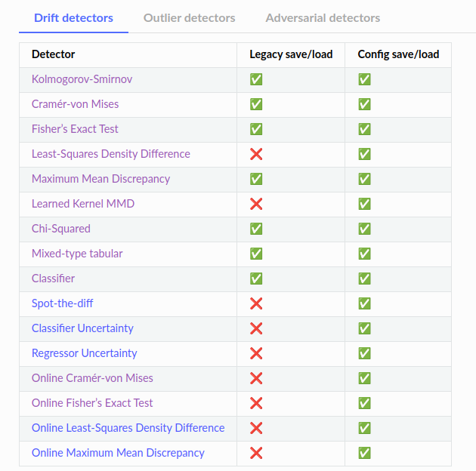The image size is (476, 471).
Task: Visit the Classifier detector link
Action: click(x=53, y=279)
